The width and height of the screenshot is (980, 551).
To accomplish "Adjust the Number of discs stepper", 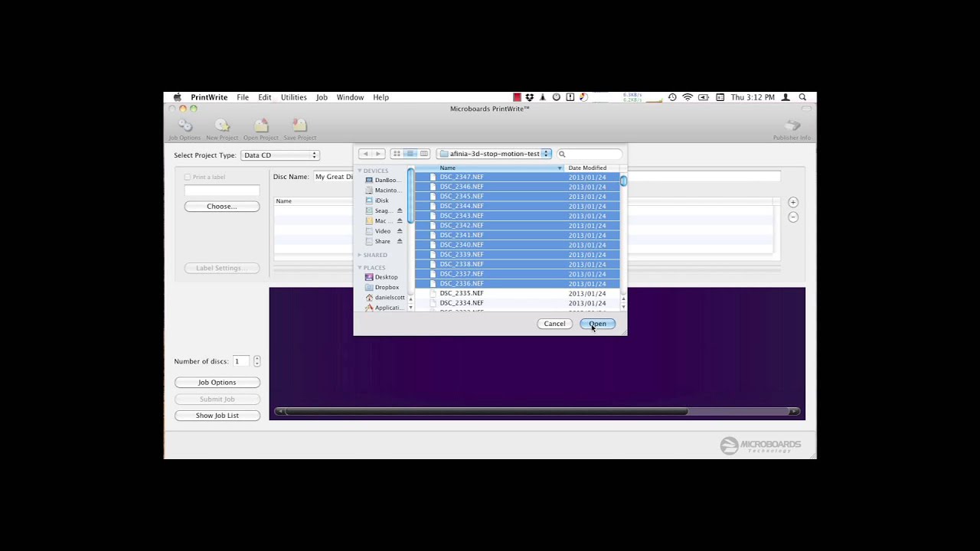I will pos(256,361).
